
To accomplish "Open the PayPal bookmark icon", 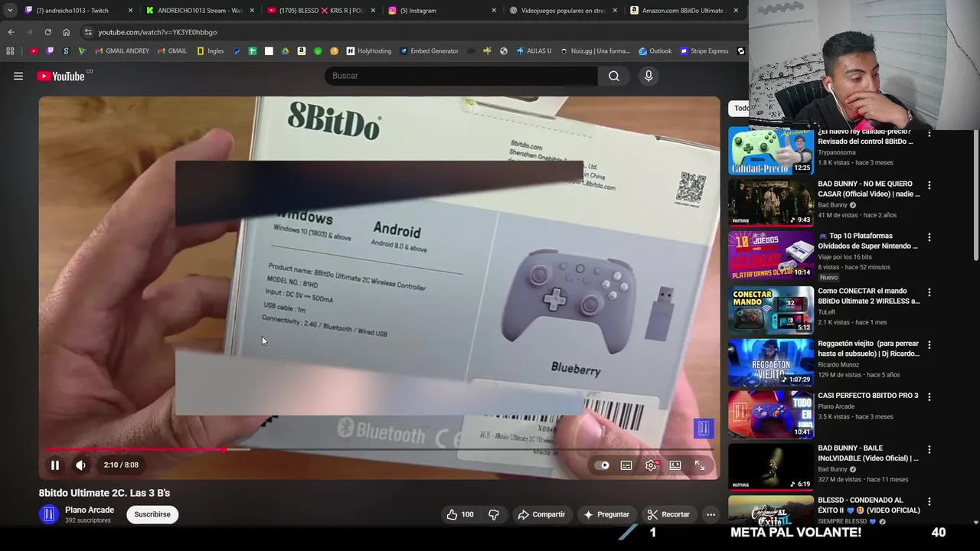I will point(236,51).
